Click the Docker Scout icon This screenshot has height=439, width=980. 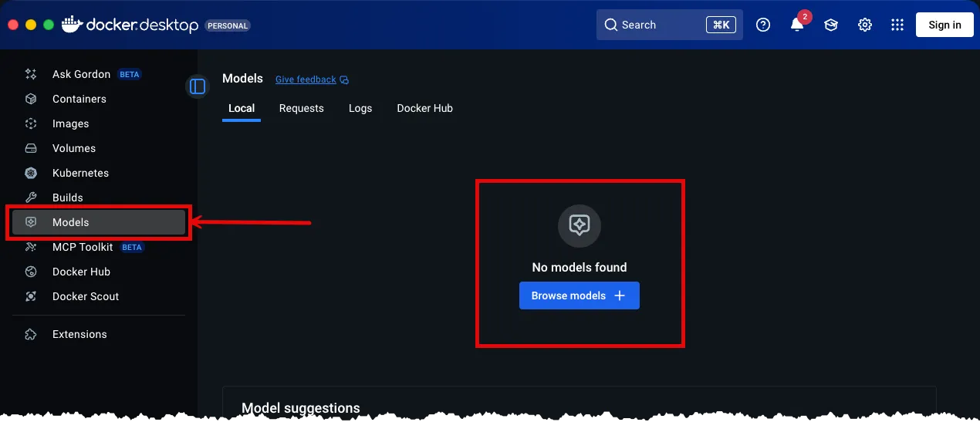(x=31, y=296)
